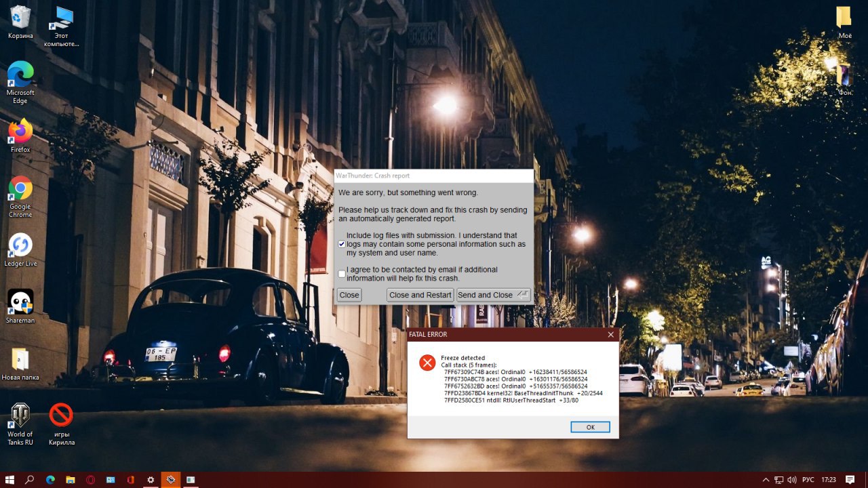Select the Этот компьютер desktop icon

(x=61, y=26)
